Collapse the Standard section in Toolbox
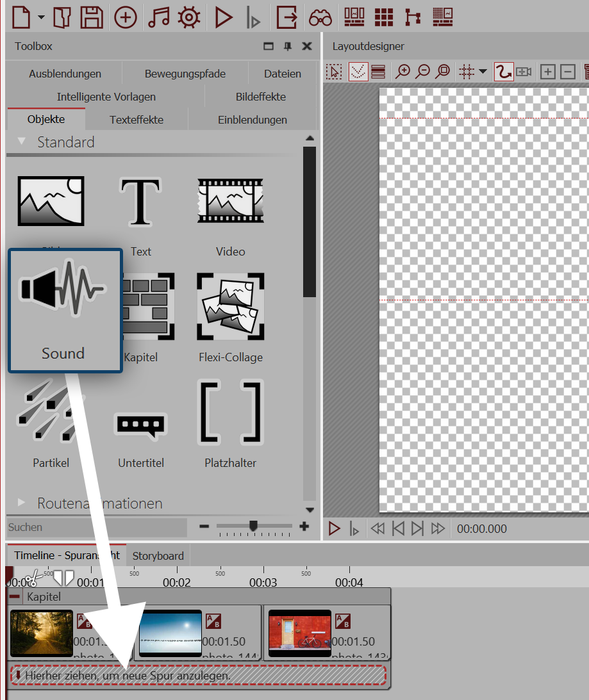This screenshot has height=700, width=589. 22,142
